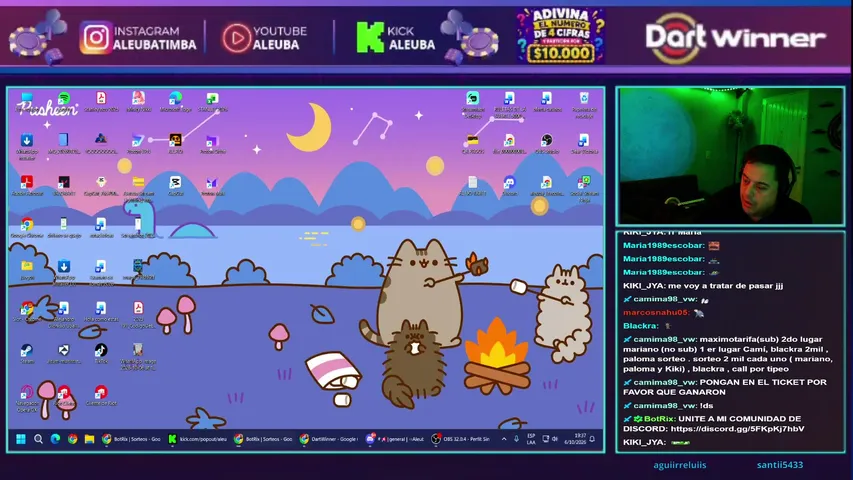Switch to Discord general taskbar window
The width and height of the screenshot is (853, 480).
coord(395,439)
